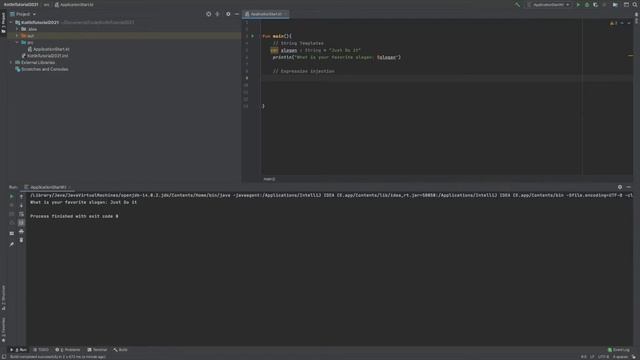
Task: Click the Build Project hammer icon
Action: click(517, 5)
